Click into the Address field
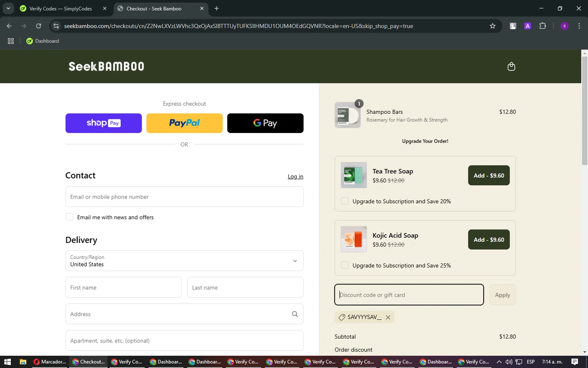 [x=184, y=314]
